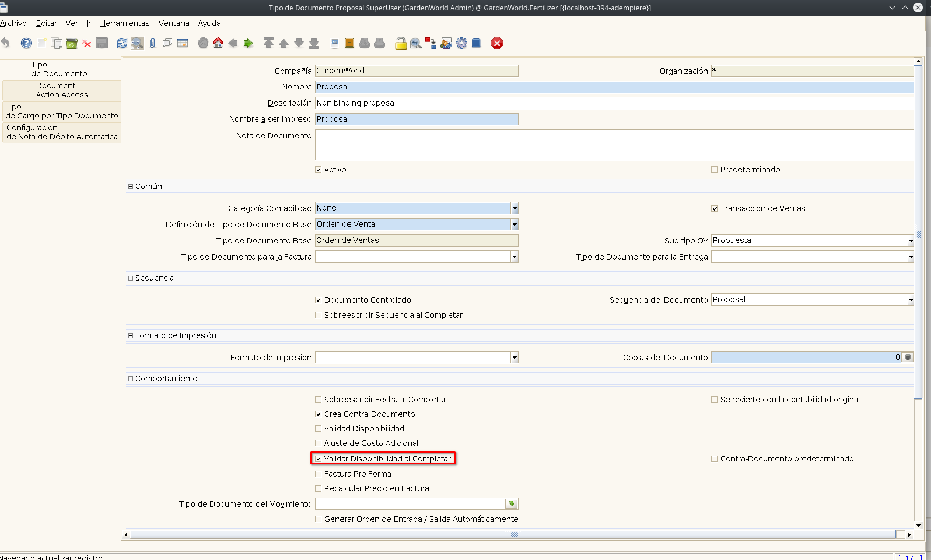Click the Zoom across magnifier icon
Viewport: 931px width, 560px height.
point(416,43)
